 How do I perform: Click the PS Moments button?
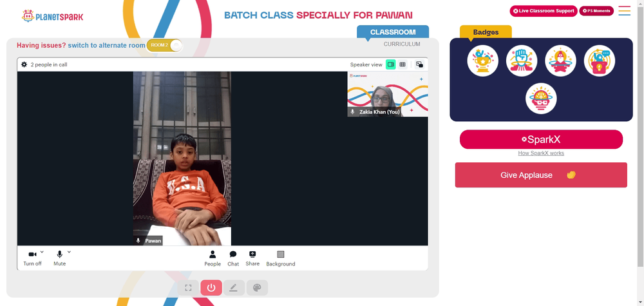[x=596, y=11]
